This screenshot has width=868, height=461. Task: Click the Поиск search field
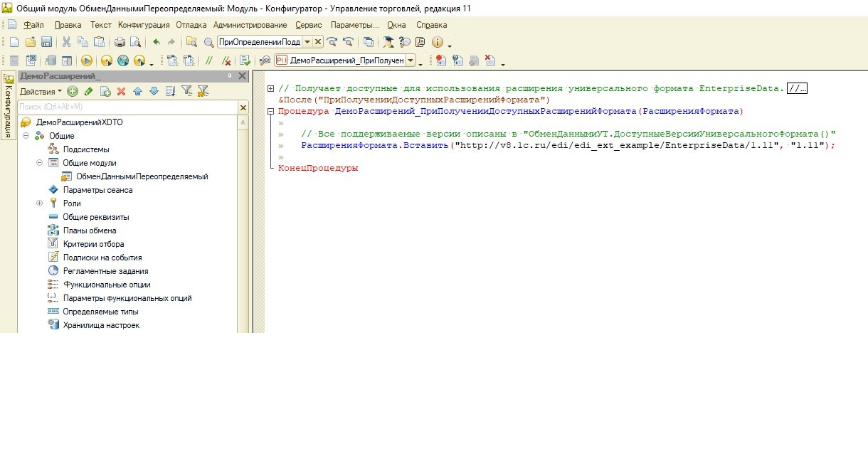(127, 107)
